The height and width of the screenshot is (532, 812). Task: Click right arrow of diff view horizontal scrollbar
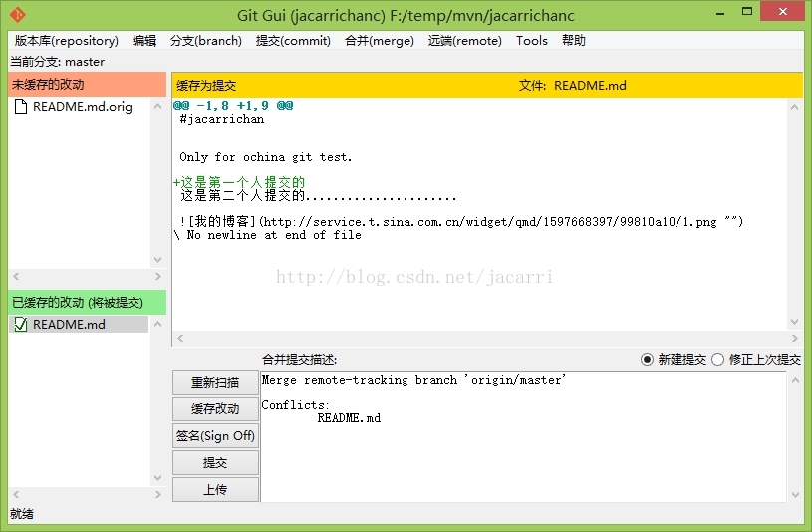click(x=794, y=339)
